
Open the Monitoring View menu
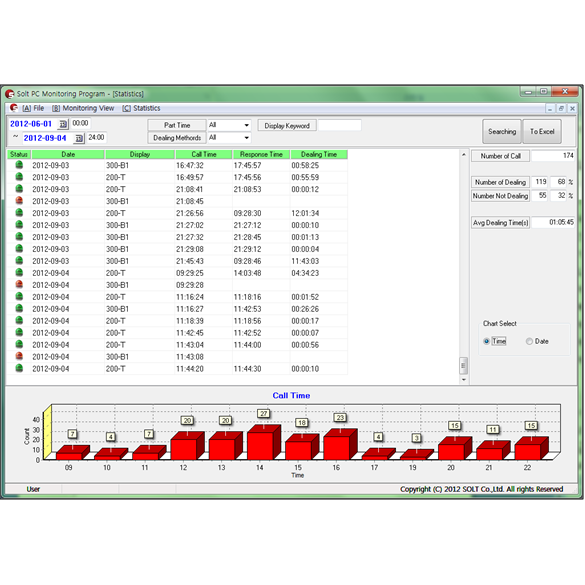point(83,108)
